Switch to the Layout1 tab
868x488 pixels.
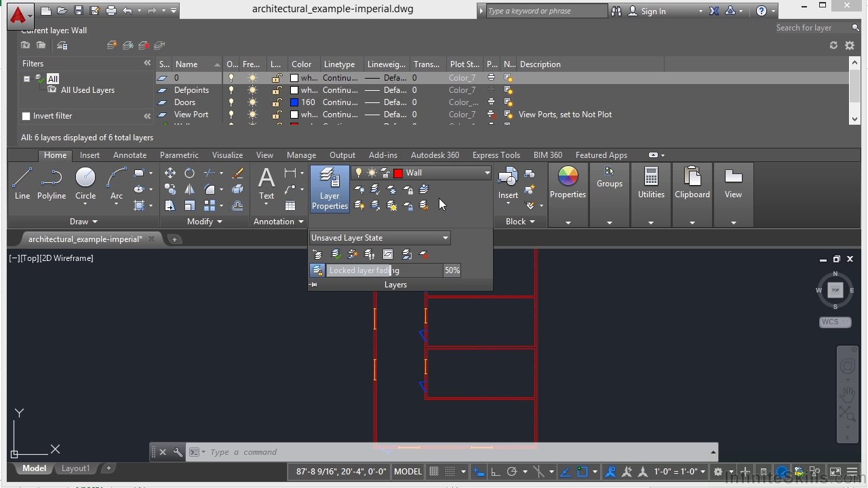[x=75, y=468]
